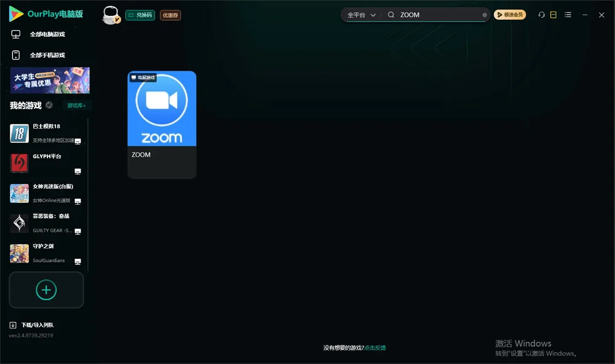615x364 pixels.
Task: Click the refresh icon beside 我的游戏
Action: pos(49,105)
